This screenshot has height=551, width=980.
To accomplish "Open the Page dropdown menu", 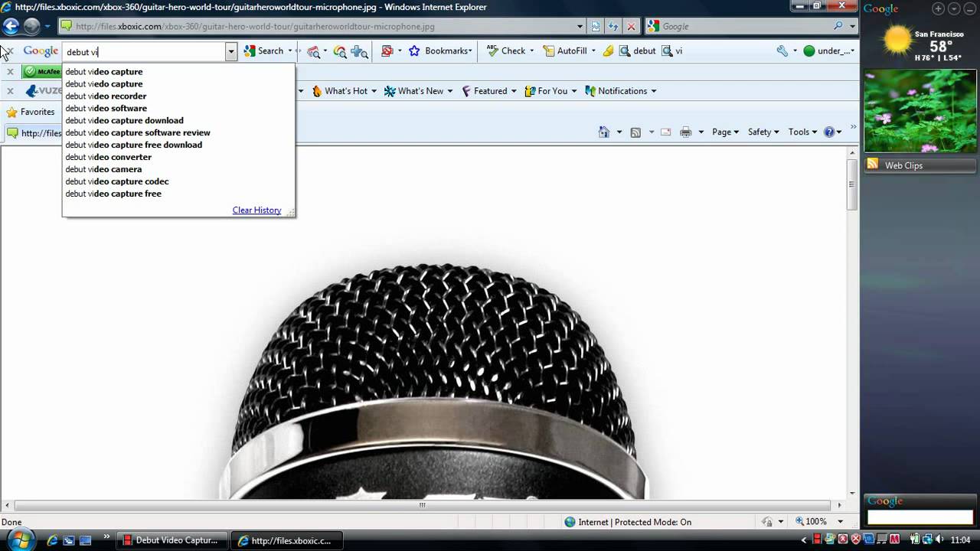I will [x=725, y=132].
